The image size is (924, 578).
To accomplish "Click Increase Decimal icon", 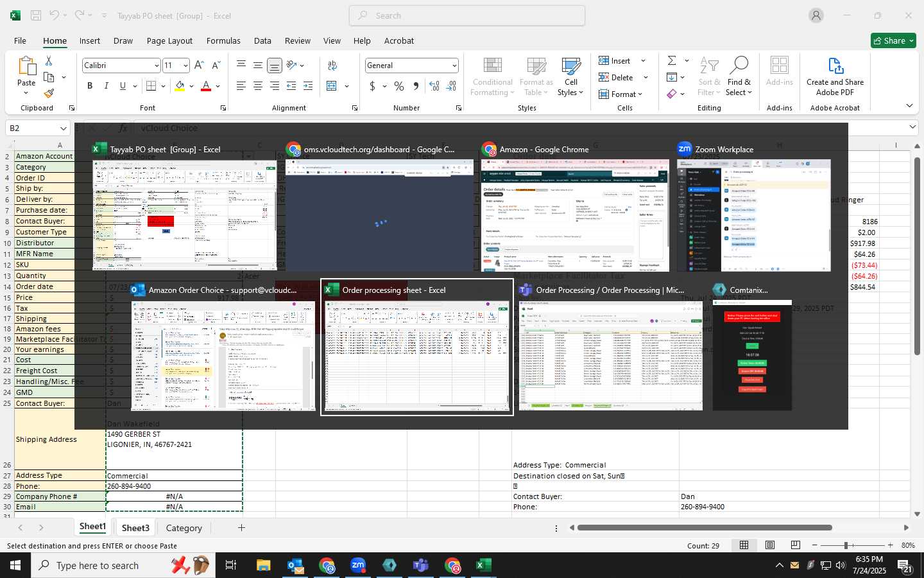I will 434,86.
